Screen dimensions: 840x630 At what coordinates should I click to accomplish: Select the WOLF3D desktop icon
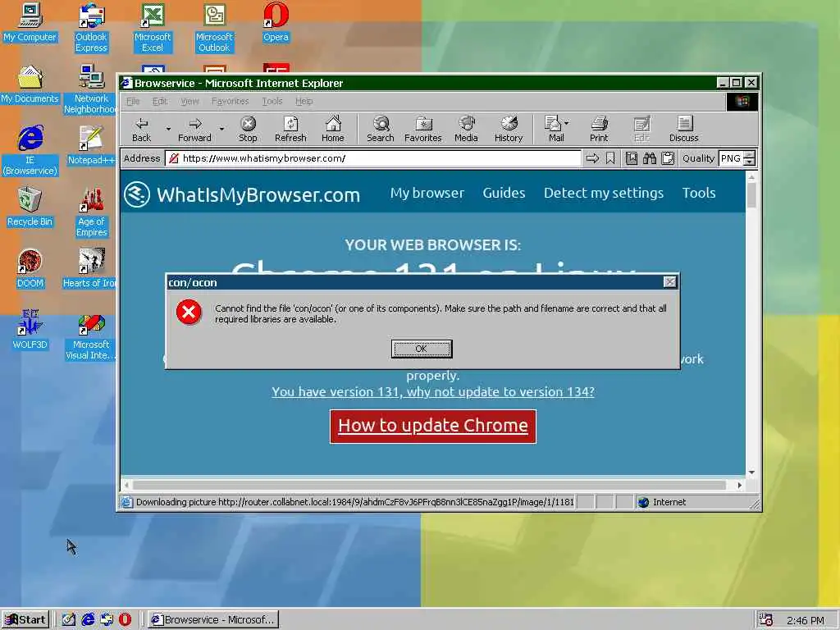point(30,330)
